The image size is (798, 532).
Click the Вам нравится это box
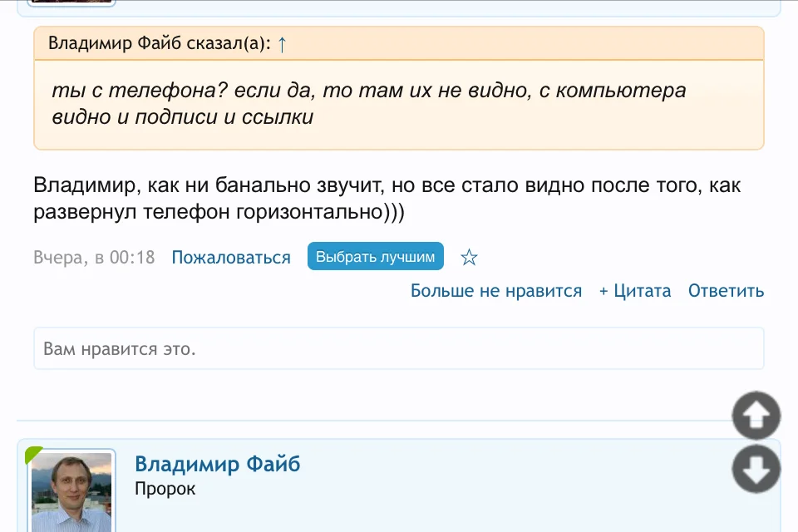pyautogui.click(x=399, y=349)
